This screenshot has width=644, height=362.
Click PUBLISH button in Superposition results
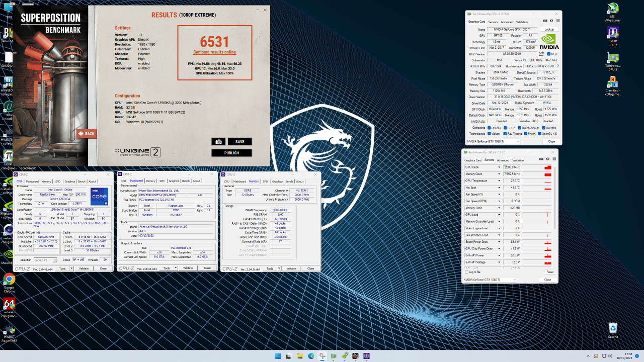[231, 153]
